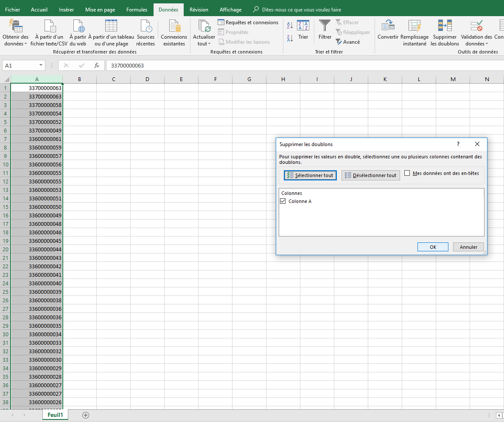Click the dialog help question mark
The height and width of the screenshot is (422, 504).
point(458,144)
